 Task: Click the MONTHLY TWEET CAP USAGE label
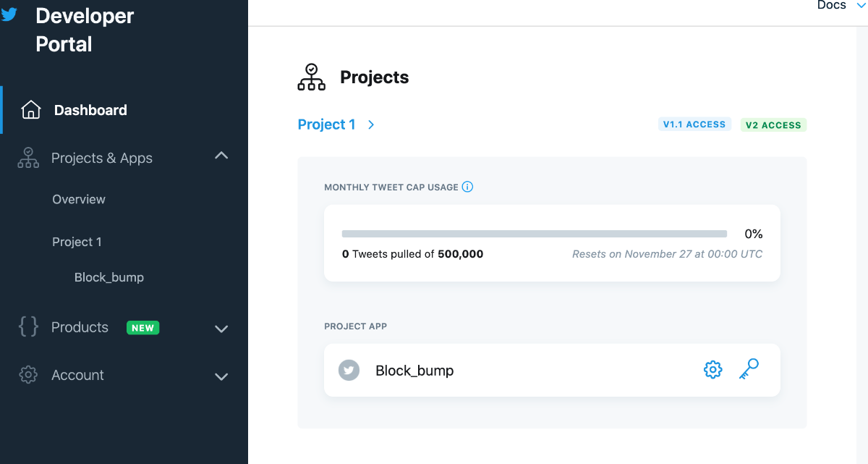(x=391, y=187)
